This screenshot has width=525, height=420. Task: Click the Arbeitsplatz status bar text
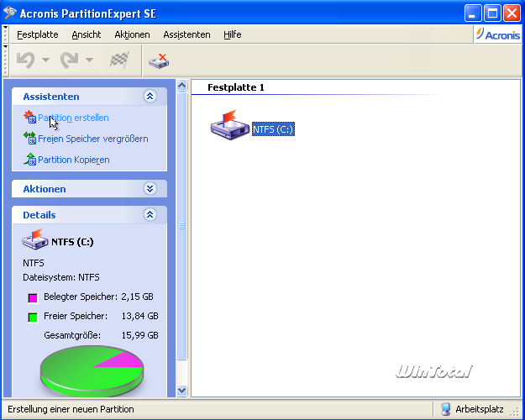479,409
